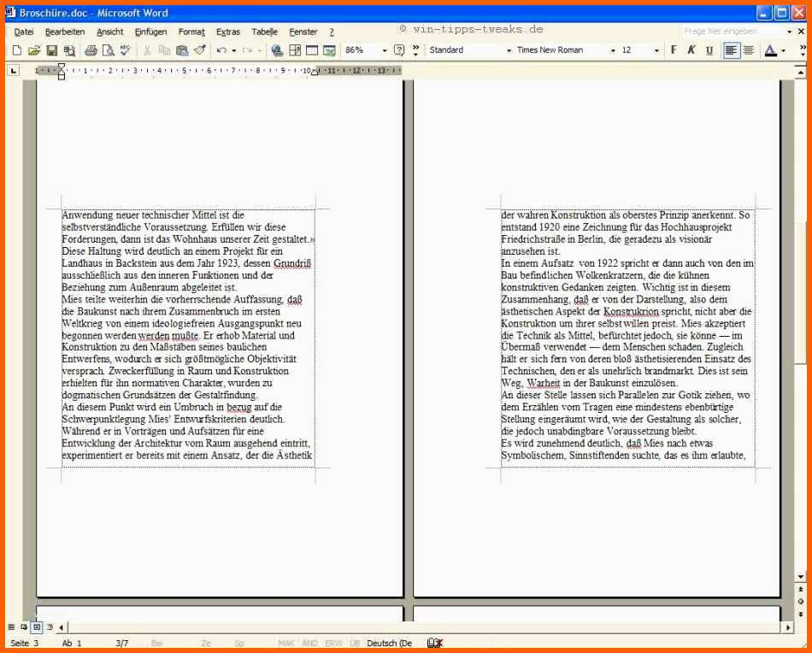
Task: Expand the Standard toolbar options chevron
Action: coord(415,50)
